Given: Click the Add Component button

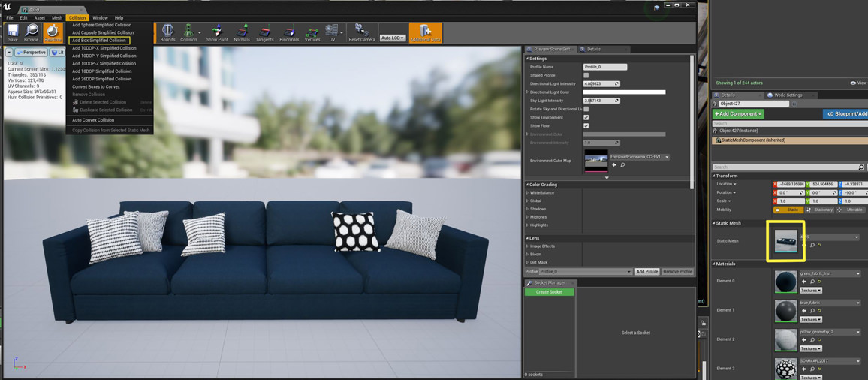Looking at the screenshot, I should tap(738, 114).
